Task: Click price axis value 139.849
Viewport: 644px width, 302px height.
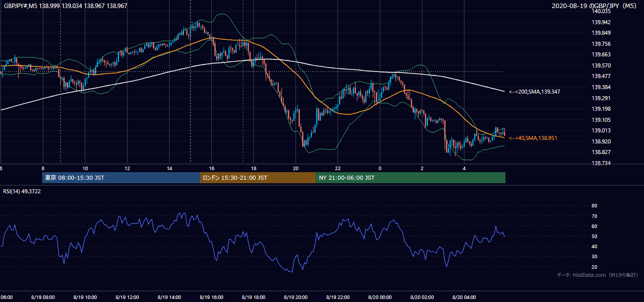Action: (x=601, y=33)
